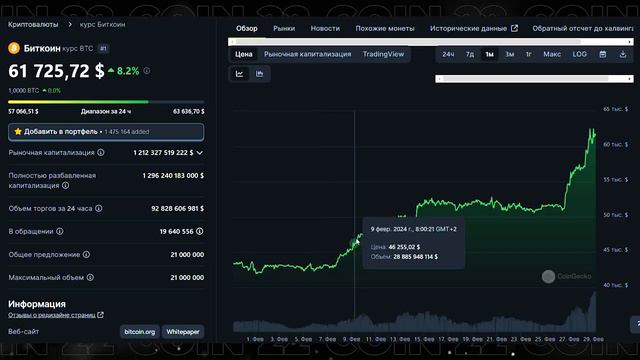The width and height of the screenshot is (640, 360).
Task: Click info icon next to В обращении label
Action: click(x=60, y=231)
